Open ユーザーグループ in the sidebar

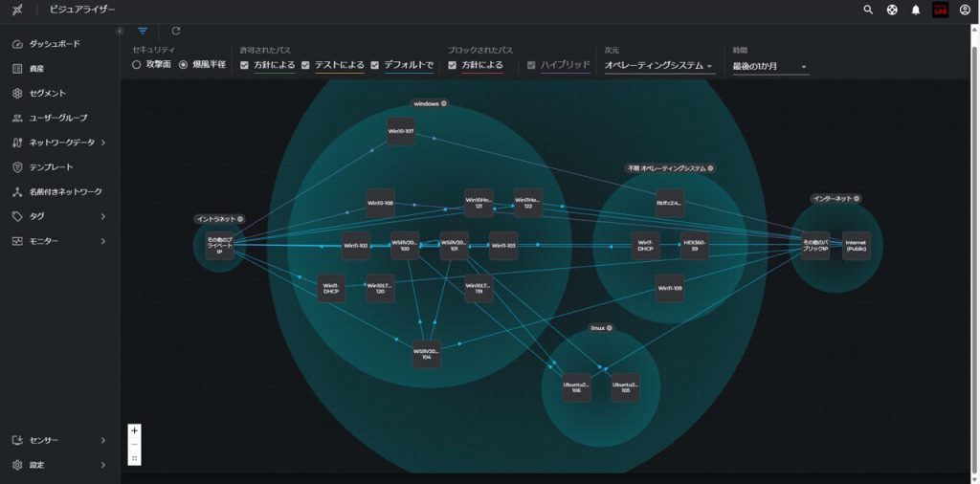(58, 118)
